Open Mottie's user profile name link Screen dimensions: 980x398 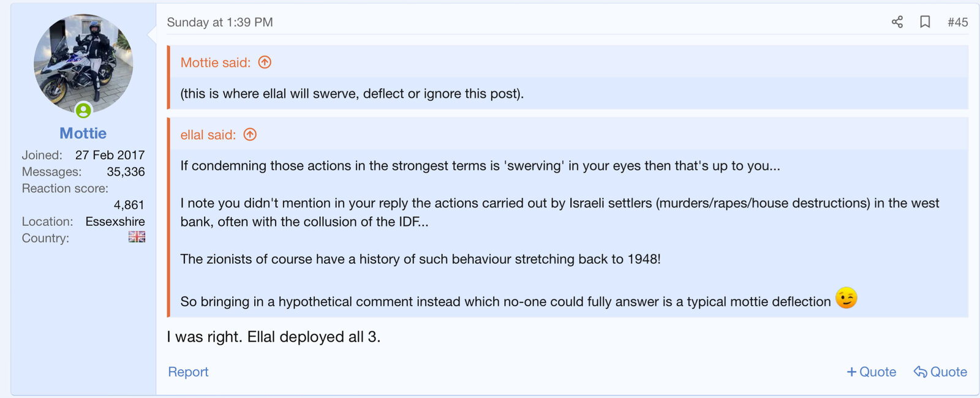coord(83,133)
